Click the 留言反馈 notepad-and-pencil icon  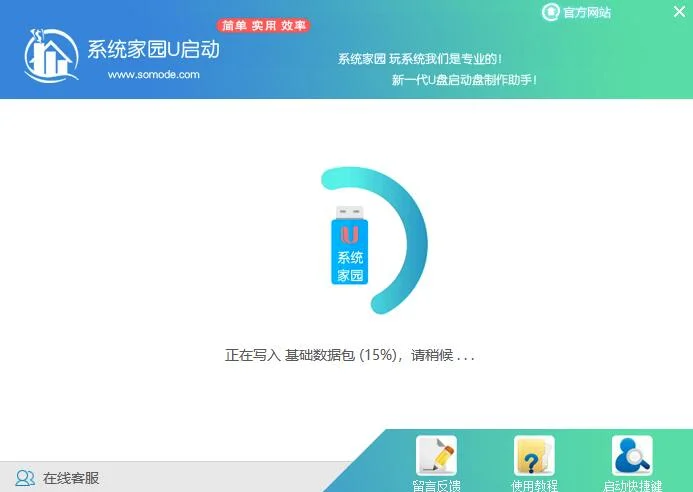pyautogui.click(x=436, y=456)
